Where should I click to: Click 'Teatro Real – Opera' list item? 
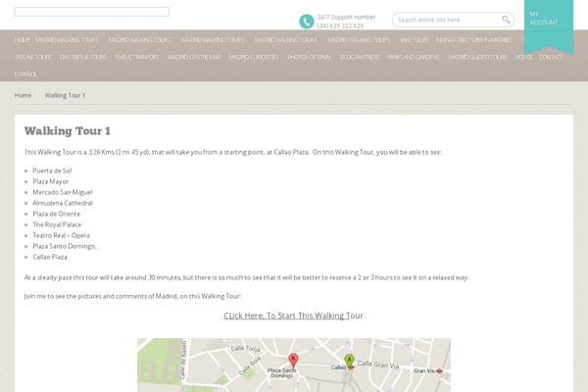pos(61,235)
